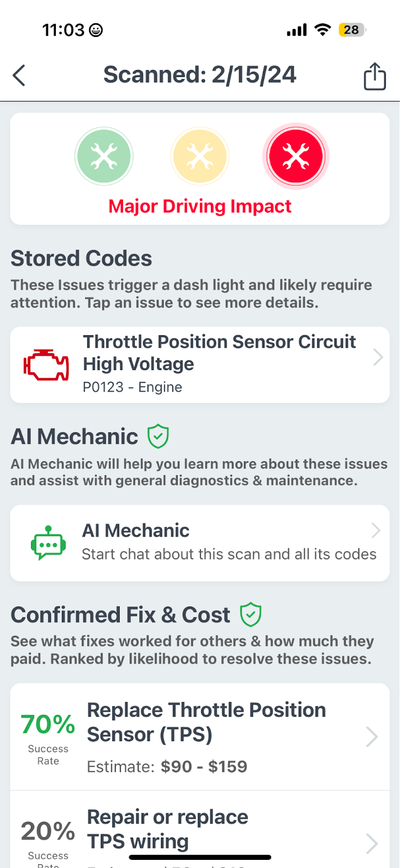Open the P0123 Engine stored code
400x868 pixels.
click(219, 364)
